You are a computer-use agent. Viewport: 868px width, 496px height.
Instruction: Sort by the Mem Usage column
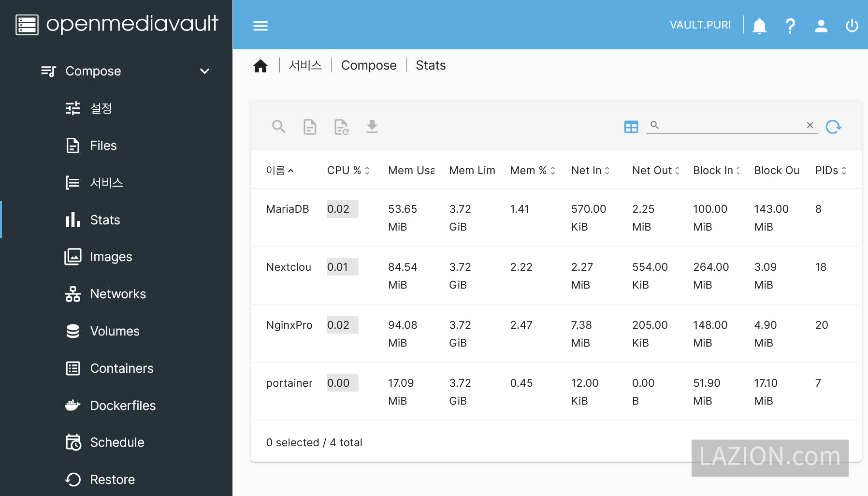point(411,170)
